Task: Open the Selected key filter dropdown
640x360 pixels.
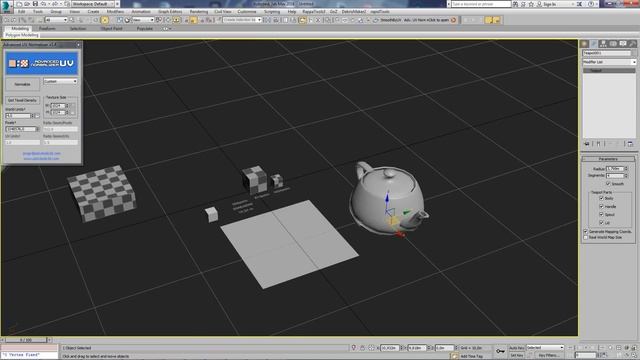Action: coord(545,348)
